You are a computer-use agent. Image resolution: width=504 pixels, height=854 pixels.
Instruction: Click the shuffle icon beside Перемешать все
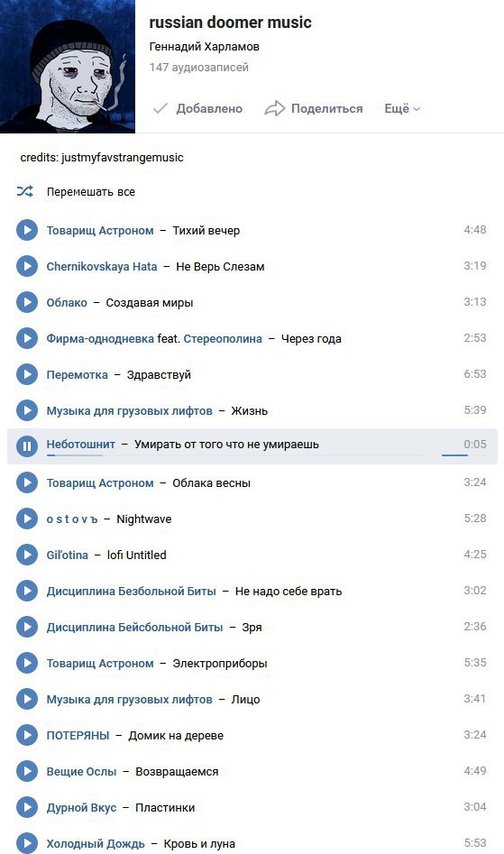(25, 191)
